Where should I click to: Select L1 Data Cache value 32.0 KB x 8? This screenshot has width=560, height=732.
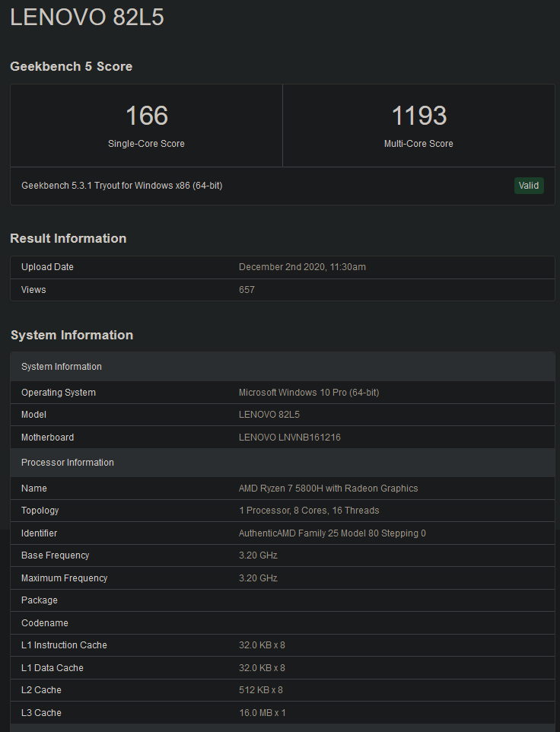pos(262,668)
